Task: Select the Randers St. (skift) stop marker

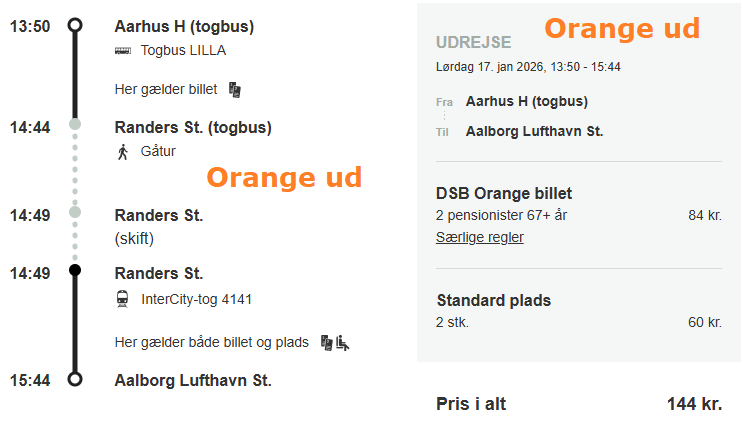Action: [74, 212]
